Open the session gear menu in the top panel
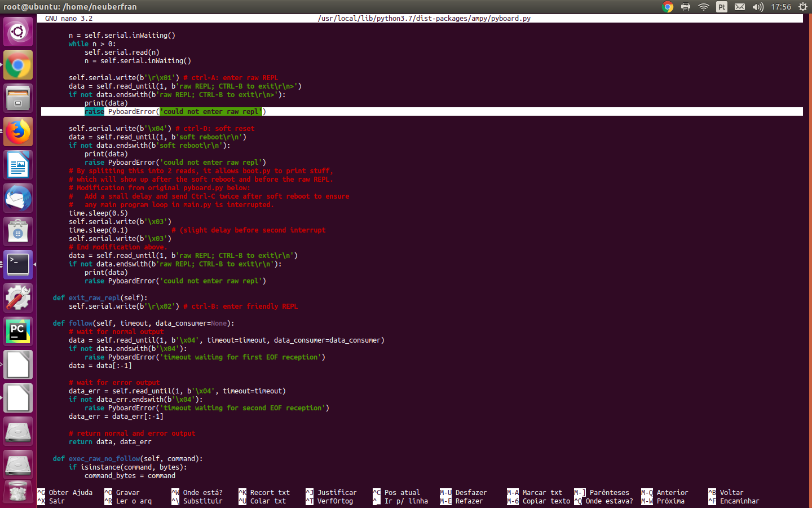The width and height of the screenshot is (812, 508). pyautogui.click(x=803, y=7)
